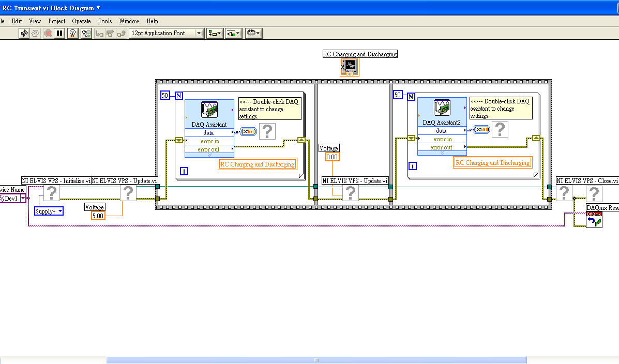Toggle Highlight Execution light bulb
Image resolution: width=619 pixels, height=364 pixels.
click(x=73, y=33)
